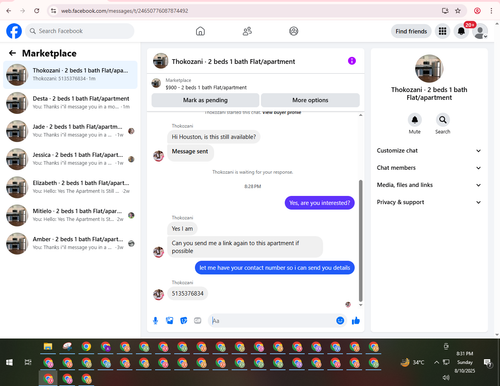Click the address bar URL
This screenshot has width=500, height=386.
125,11
